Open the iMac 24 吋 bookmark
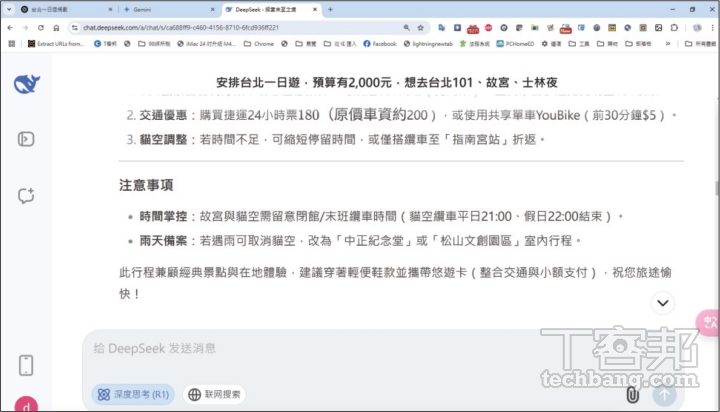720x412 pixels. tap(207, 44)
